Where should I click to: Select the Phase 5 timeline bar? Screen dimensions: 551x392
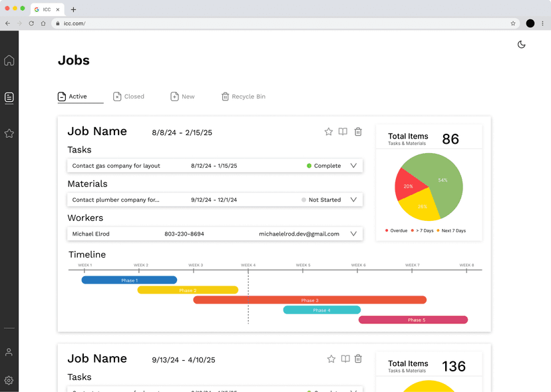point(413,319)
